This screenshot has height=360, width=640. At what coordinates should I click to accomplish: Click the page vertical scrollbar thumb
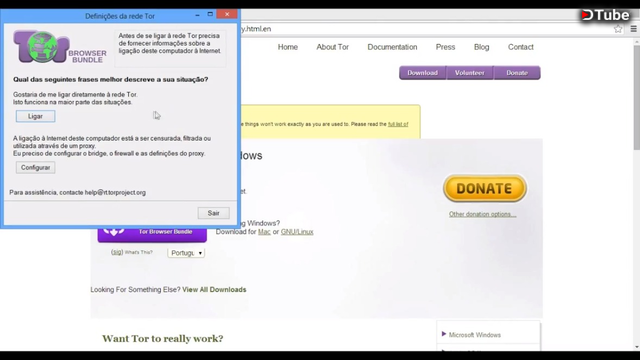(636, 97)
